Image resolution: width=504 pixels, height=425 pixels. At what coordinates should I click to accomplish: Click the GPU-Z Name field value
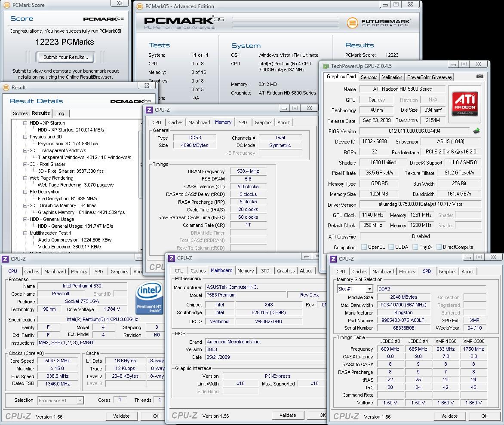pyautogui.click(x=403, y=89)
